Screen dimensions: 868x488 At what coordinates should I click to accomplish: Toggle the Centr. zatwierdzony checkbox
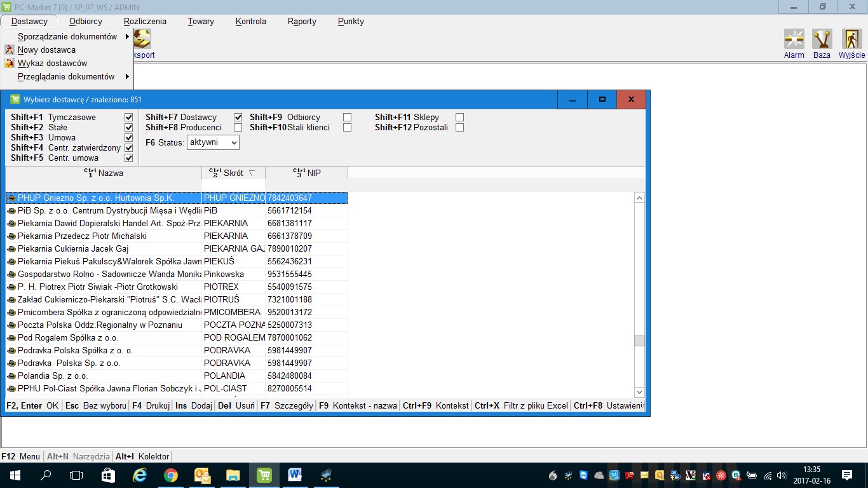pos(129,148)
